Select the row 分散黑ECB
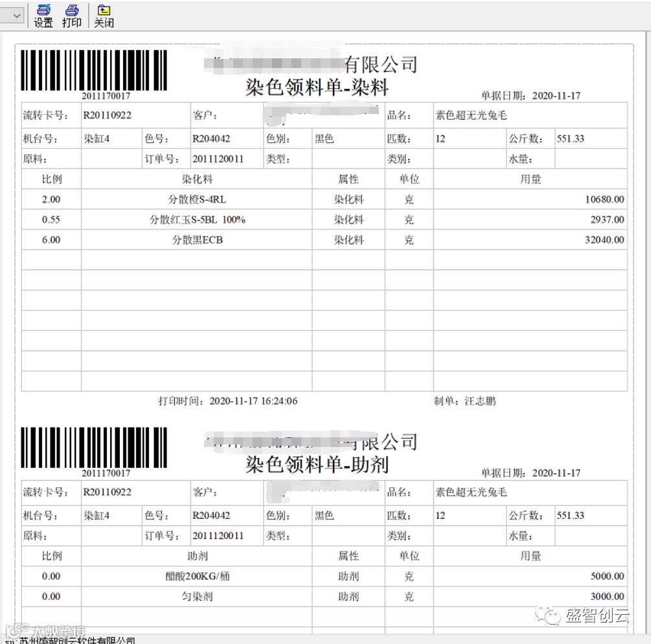The image size is (651, 644). click(325, 240)
